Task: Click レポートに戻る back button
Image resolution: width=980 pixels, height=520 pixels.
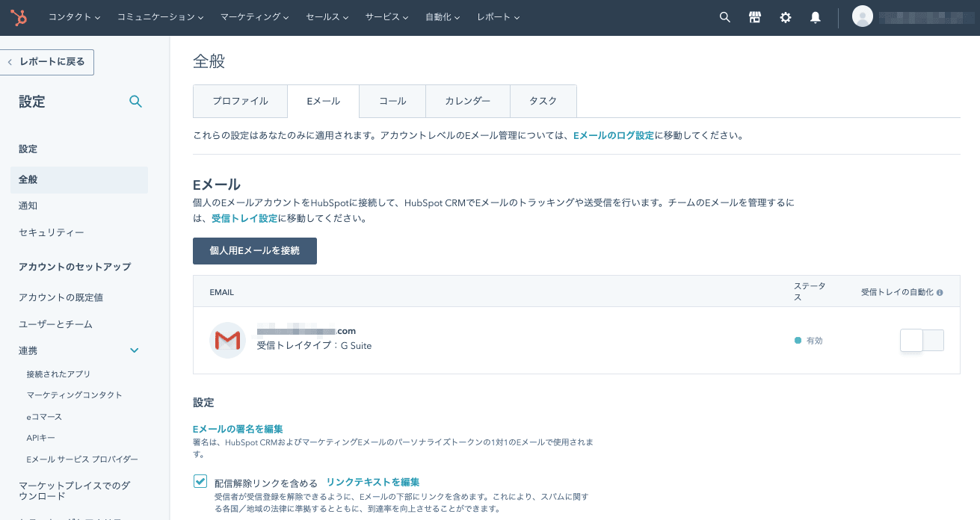Action: pos(47,62)
